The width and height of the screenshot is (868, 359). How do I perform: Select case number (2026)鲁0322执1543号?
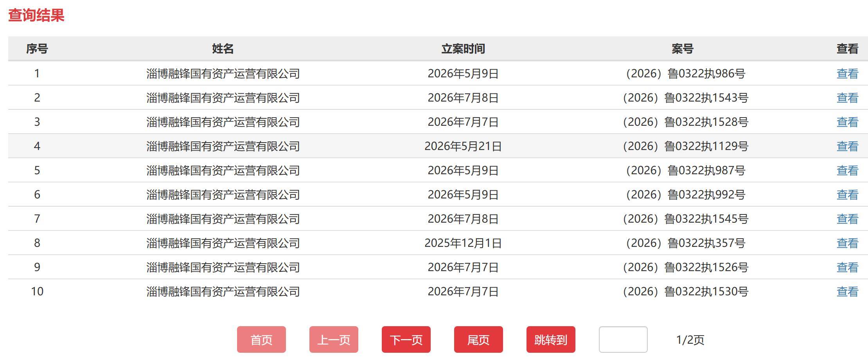[x=685, y=98]
